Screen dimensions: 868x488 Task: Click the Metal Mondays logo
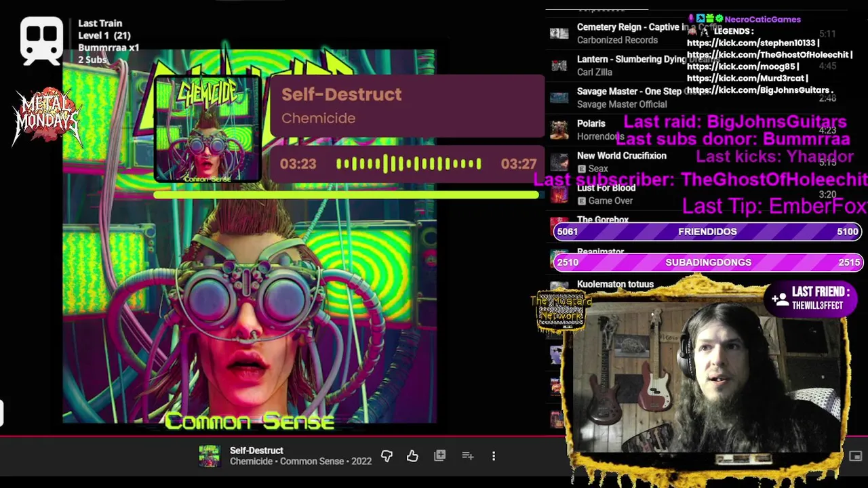point(47,117)
